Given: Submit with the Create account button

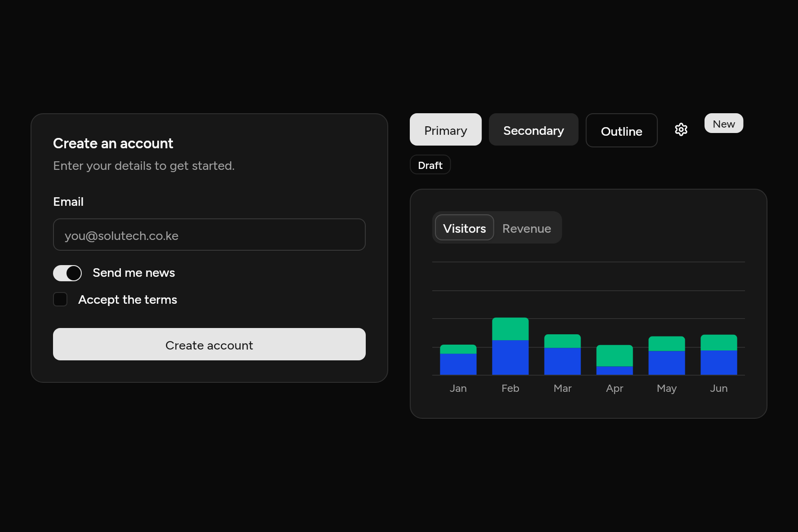Looking at the screenshot, I should [209, 344].
